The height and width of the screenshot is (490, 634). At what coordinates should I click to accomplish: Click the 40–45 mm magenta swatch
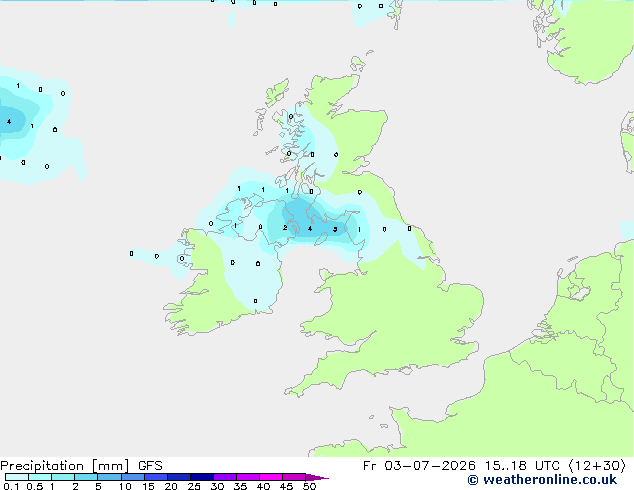coord(271,477)
